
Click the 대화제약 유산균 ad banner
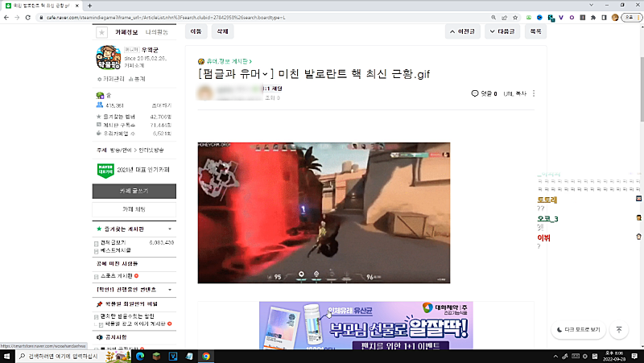pyautogui.click(x=366, y=325)
